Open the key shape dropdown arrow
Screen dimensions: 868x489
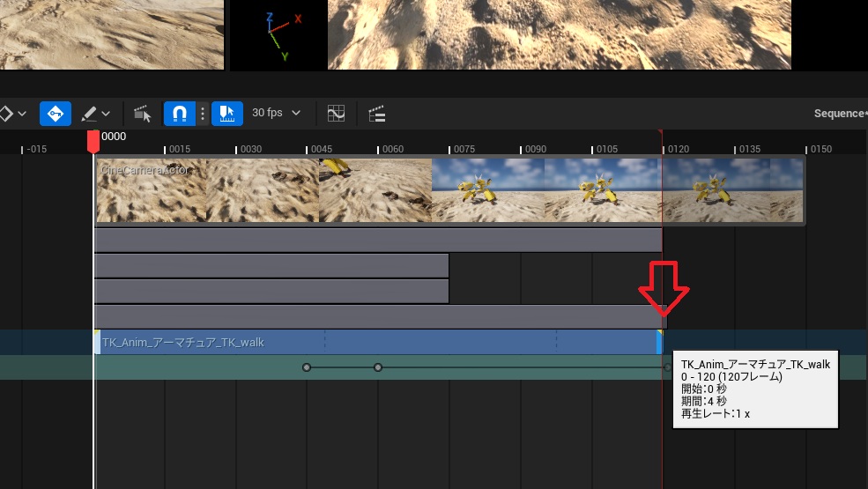(x=22, y=114)
